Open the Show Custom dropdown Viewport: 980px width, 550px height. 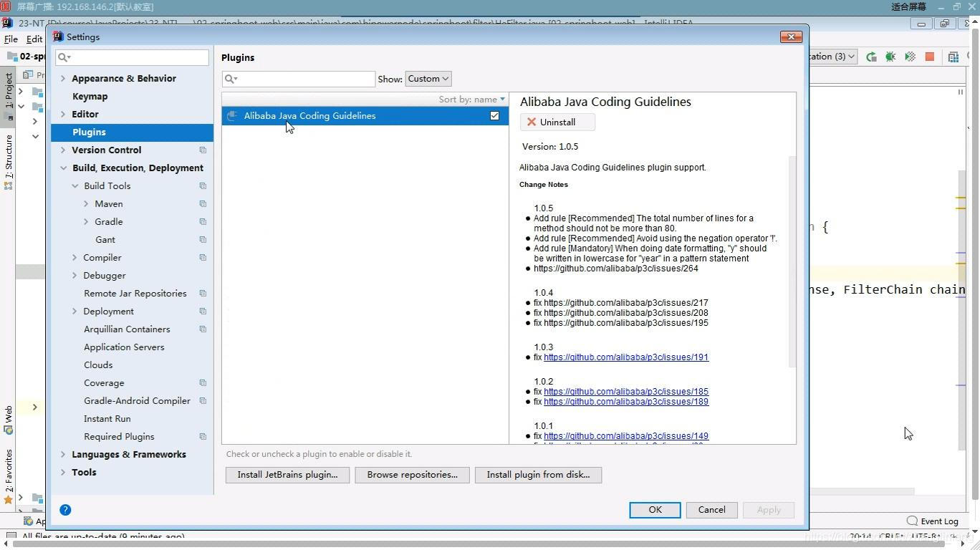(428, 79)
